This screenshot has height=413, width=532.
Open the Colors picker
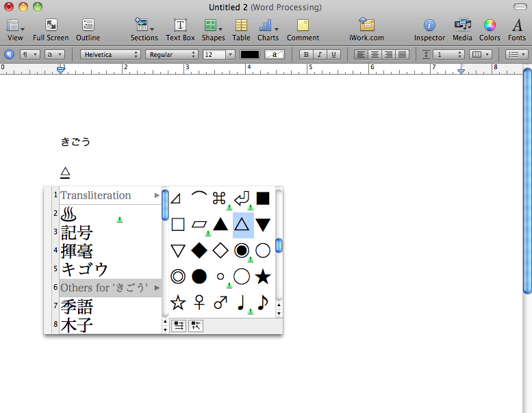(490, 29)
